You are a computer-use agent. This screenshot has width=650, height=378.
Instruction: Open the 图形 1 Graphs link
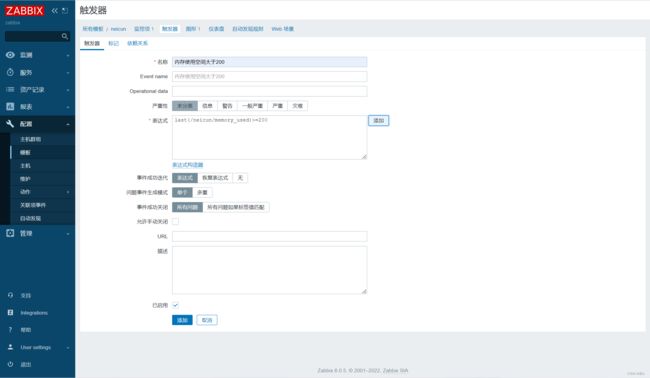193,29
